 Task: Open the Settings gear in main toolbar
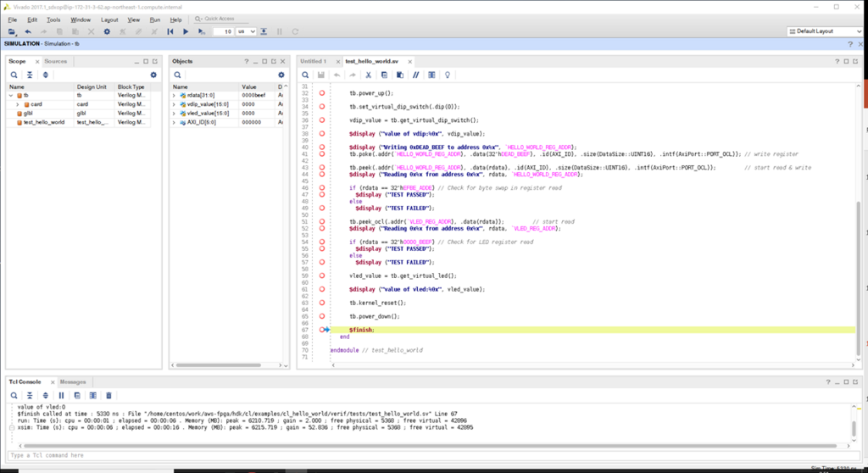(x=107, y=31)
